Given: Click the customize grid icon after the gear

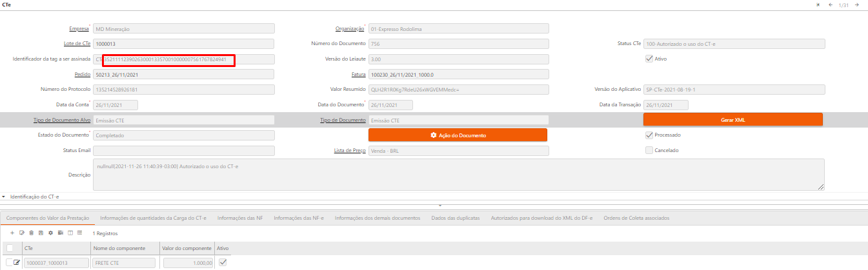Looking at the screenshot, I should (x=60, y=233).
